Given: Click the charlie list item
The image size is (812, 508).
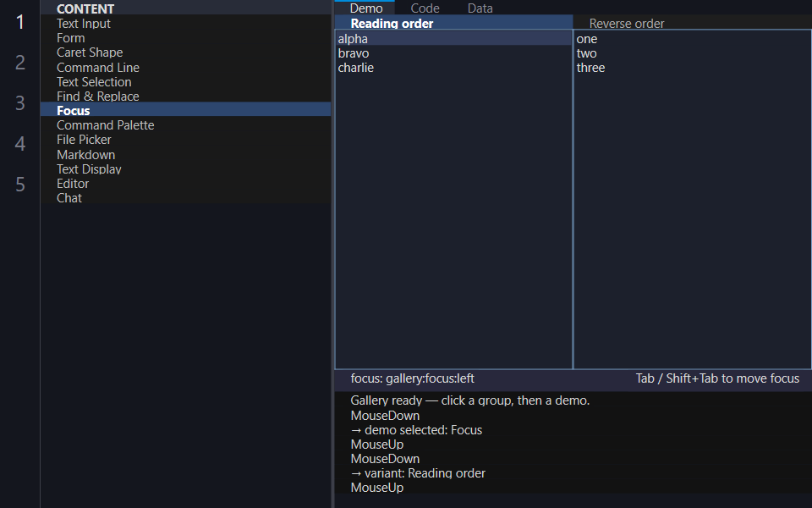Looking at the screenshot, I should 453,68.
